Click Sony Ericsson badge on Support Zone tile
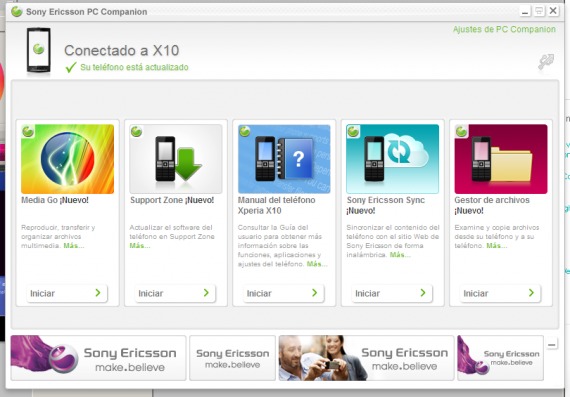The width and height of the screenshot is (570, 397). pos(136,131)
